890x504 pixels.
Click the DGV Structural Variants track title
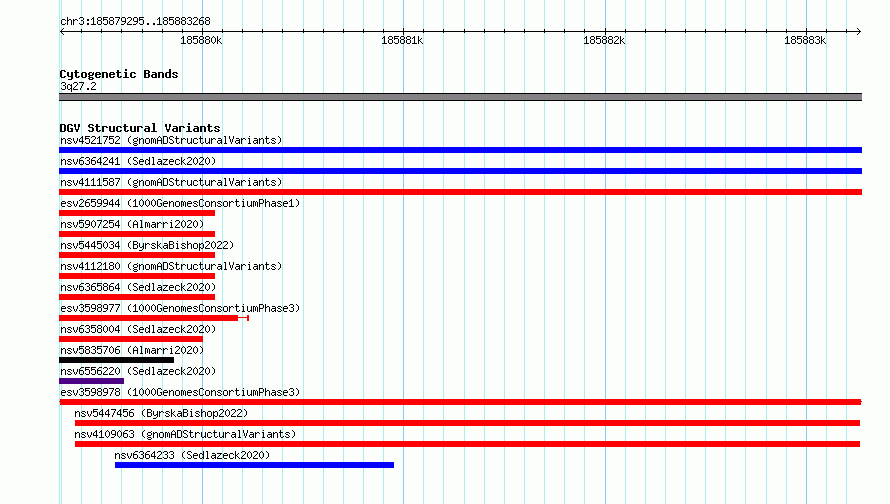point(140,128)
